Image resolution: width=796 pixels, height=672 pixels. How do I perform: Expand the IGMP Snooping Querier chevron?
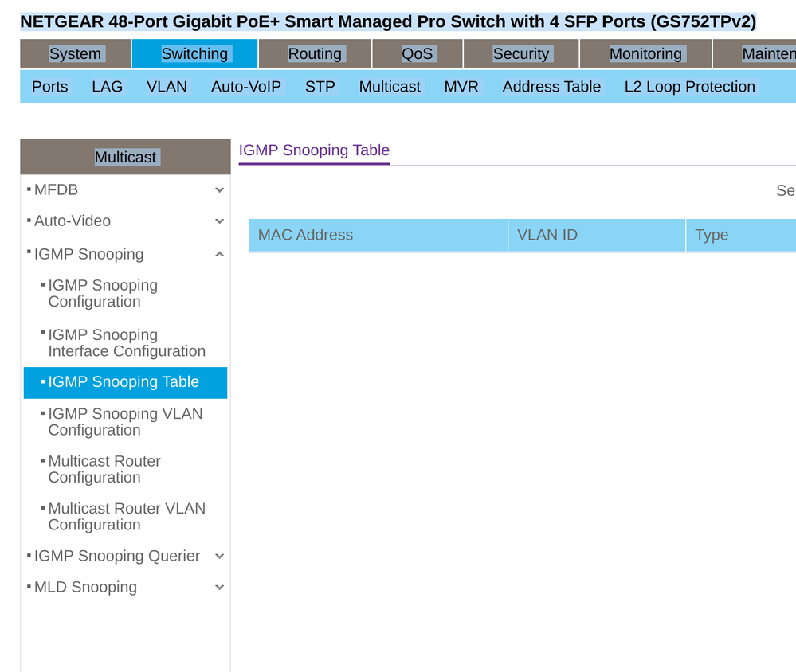click(219, 557)
